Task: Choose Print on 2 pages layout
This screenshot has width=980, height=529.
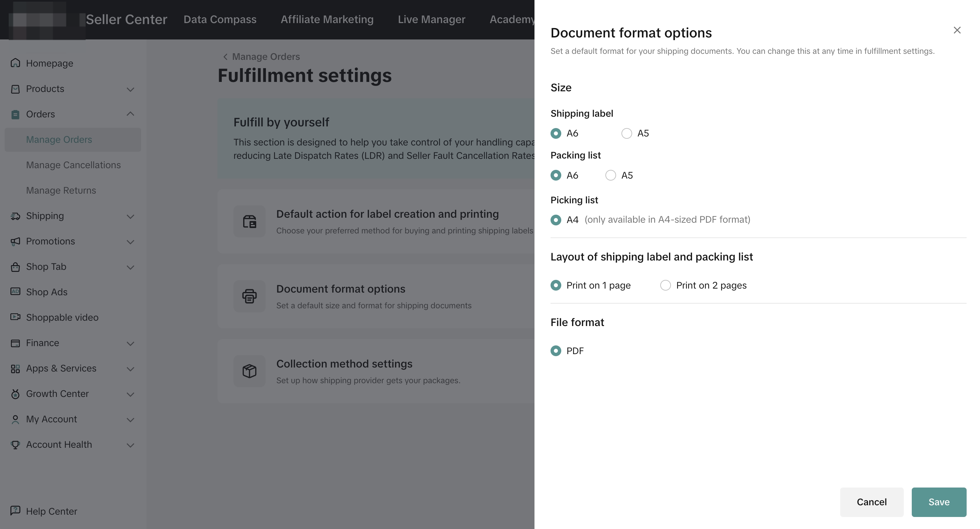Action: coord(665,285)
